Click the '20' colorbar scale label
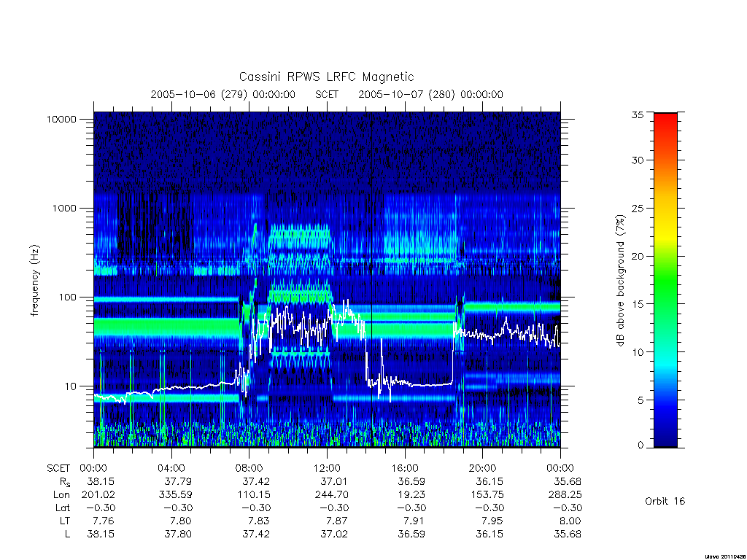This screenshot has width=747, height=560. pyautogui.click(x=637, y=256)
